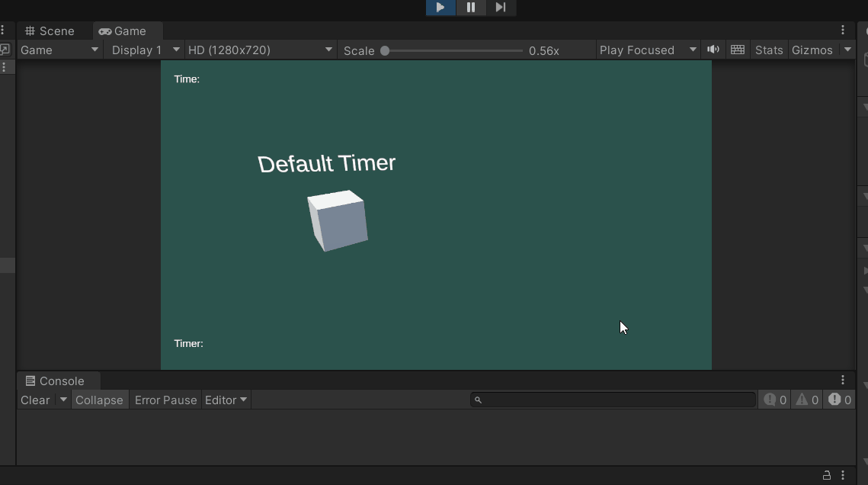Switch to the Scene tab
This screenshot has width=868, height=485.
(50, 31)
